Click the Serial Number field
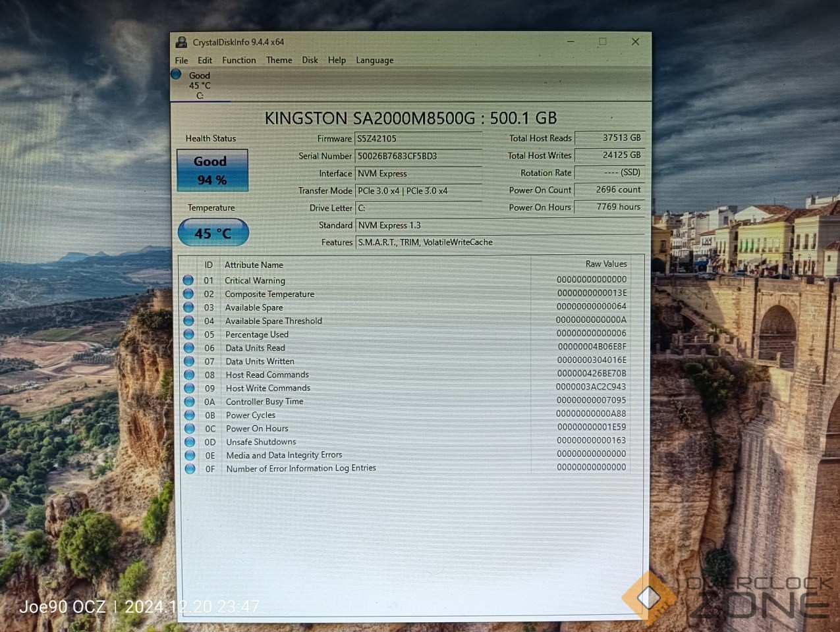The image size is (840, 632). click(418, 156)
